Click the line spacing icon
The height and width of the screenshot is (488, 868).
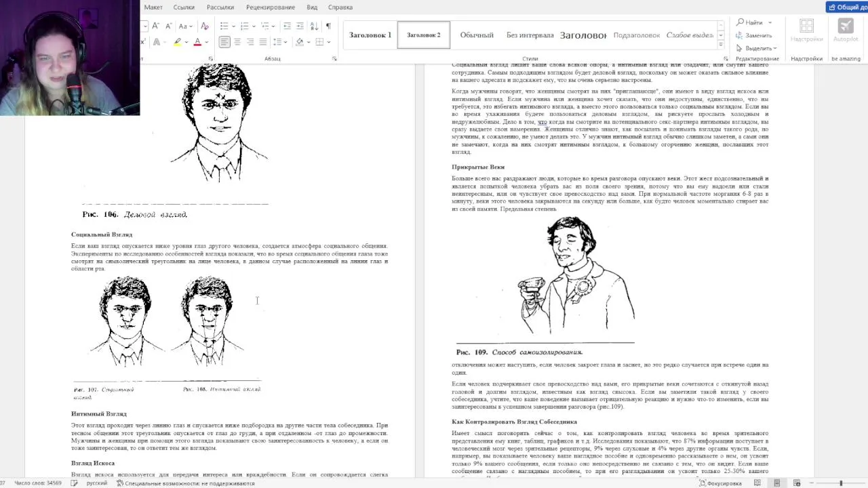click(x=279, y=42)
